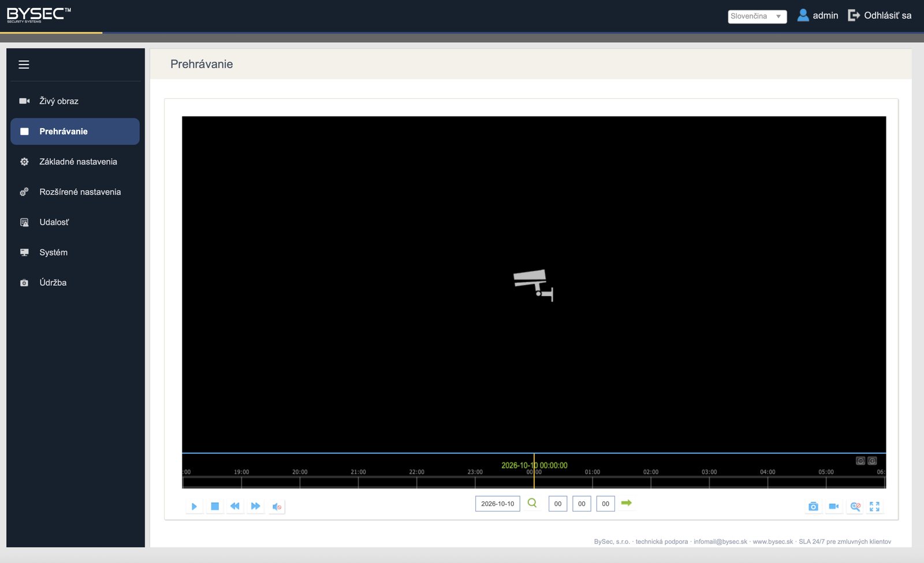Click Odhlásiť sa to log out
This screenshot has width=924, height=563.
[880, 16]
